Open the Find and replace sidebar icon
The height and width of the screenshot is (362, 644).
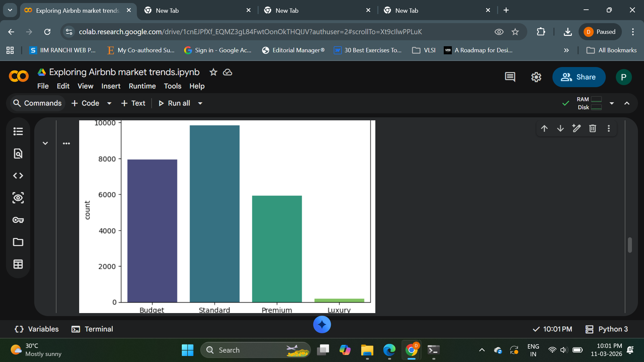pos(18,154)
